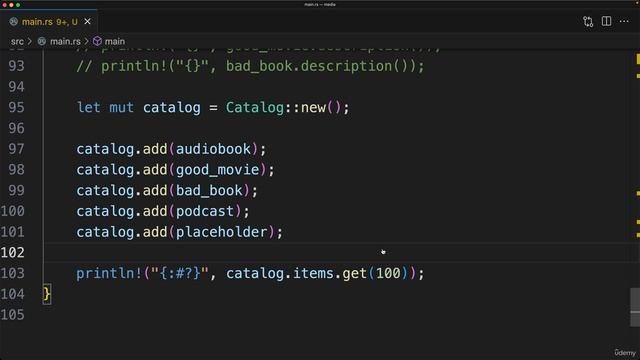Open the main.rs breadcrumb

click(65, 41)
